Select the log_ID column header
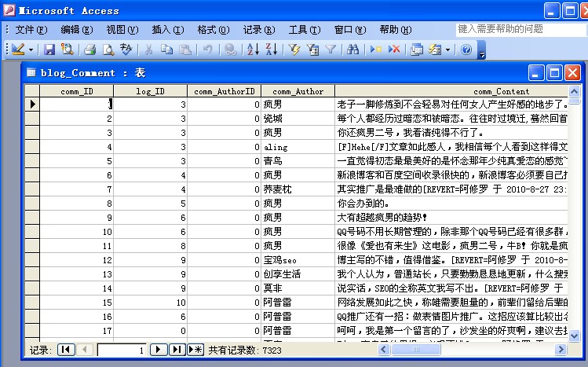This screenshot has height=367, width=588. (x=150, y=91)
